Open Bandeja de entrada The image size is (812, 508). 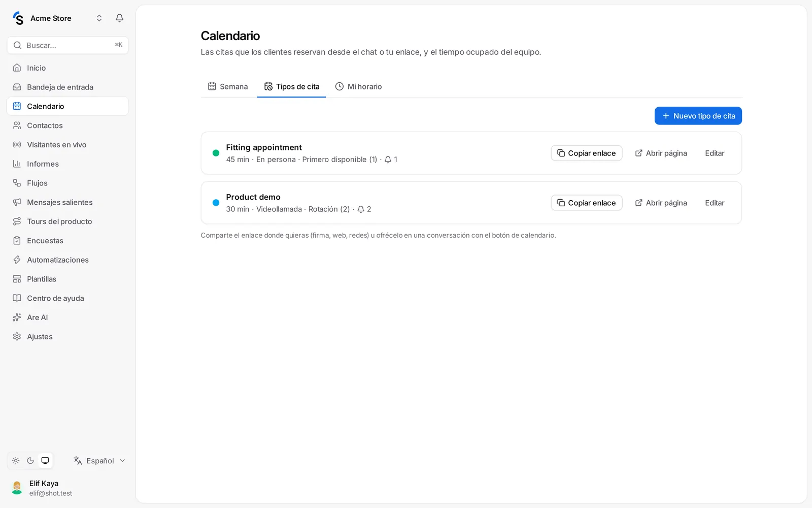click(x=67, y=87)
